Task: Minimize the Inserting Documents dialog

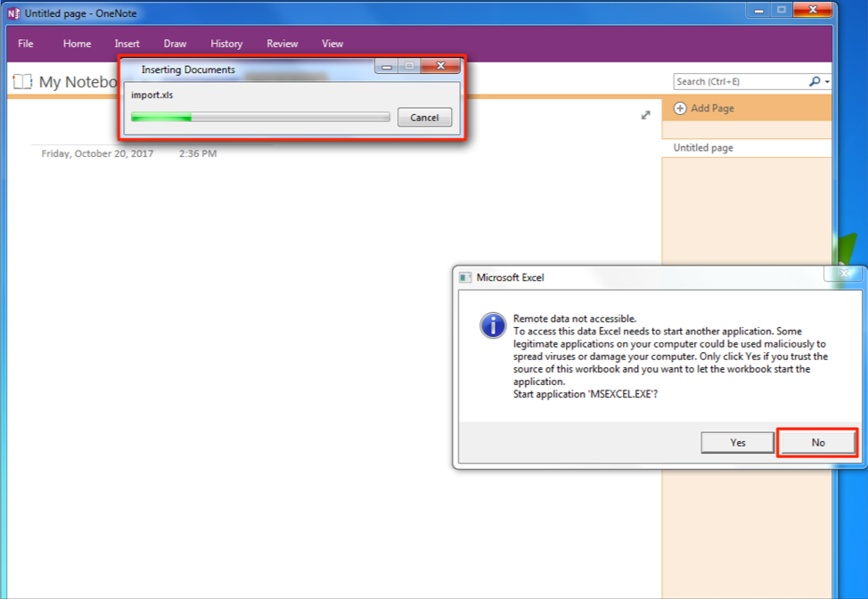Action: tap(388, 67)
